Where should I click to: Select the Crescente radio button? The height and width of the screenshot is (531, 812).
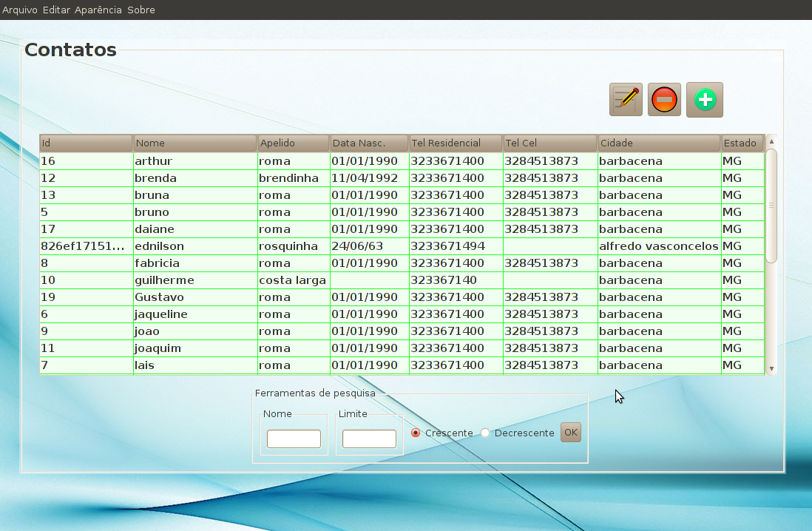[x=416, y=433]
